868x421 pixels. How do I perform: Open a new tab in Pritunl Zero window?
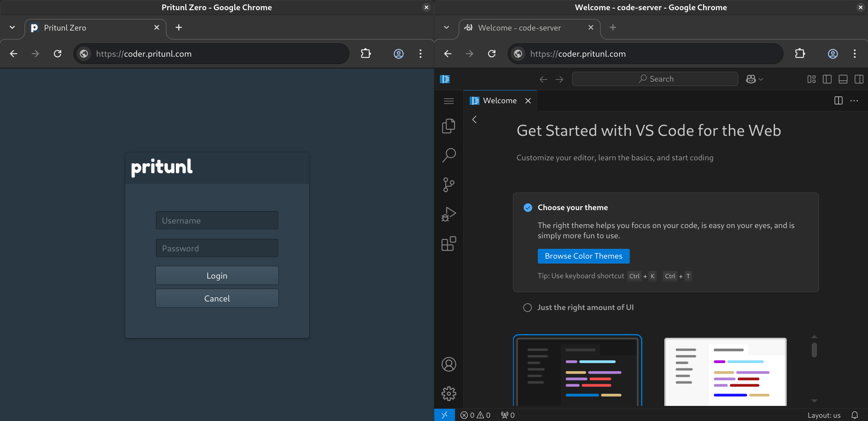[x=179, y=27]
